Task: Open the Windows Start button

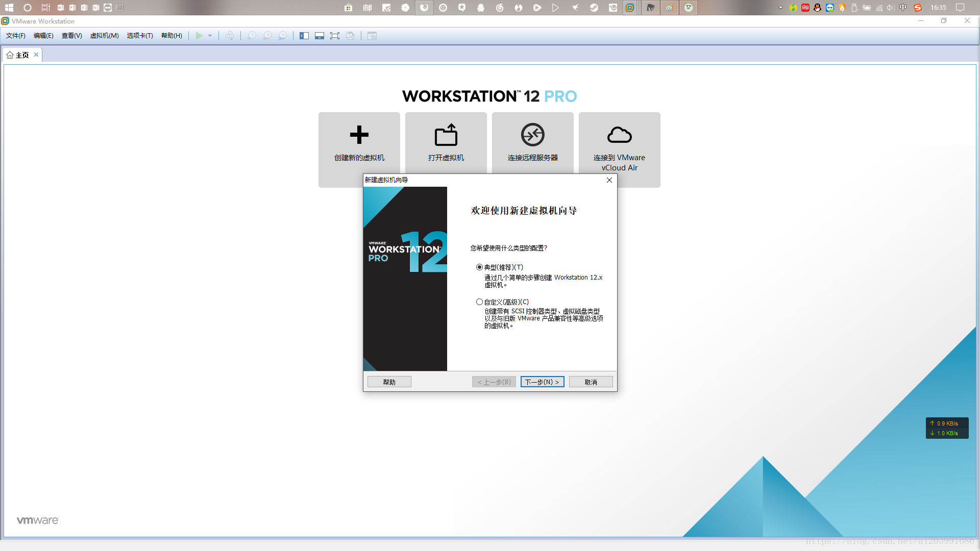Action: click(9, 8)
